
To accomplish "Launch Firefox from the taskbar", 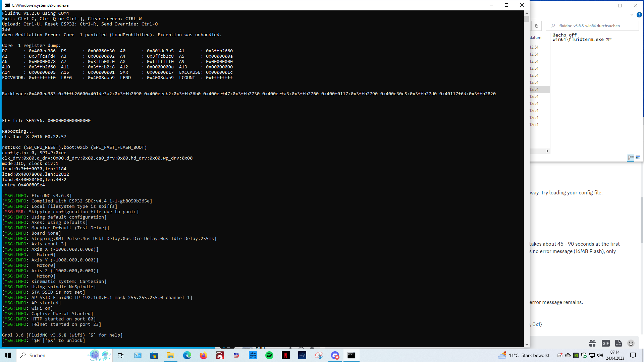I will [204, 355].
